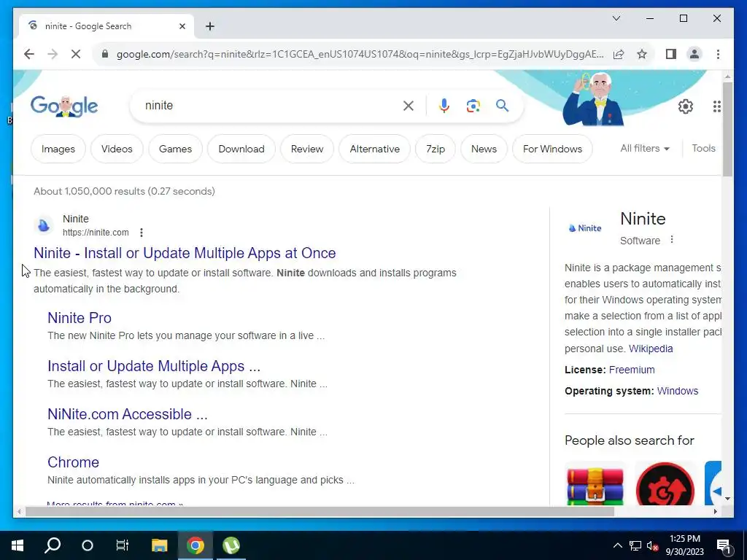View site information via lock icon
This screenshot has height=560, width=747.
(105, 54)
